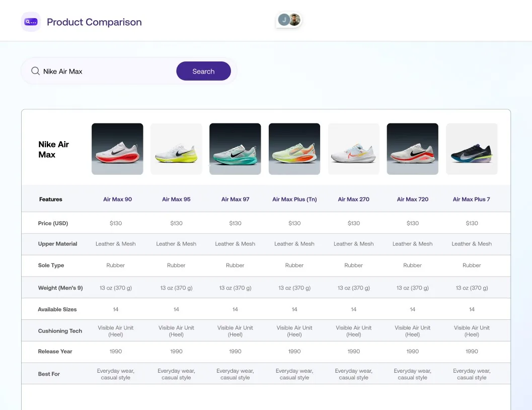Click the 'Air Max 720' column header
Image resolution: width=532 pixels, height=410 pixels.
point(413,199)
